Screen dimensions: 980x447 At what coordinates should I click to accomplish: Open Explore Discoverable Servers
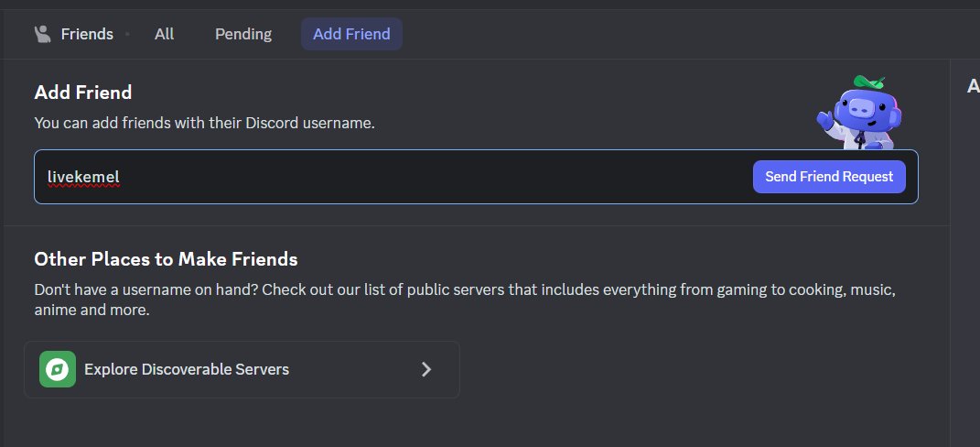[242, 369]
